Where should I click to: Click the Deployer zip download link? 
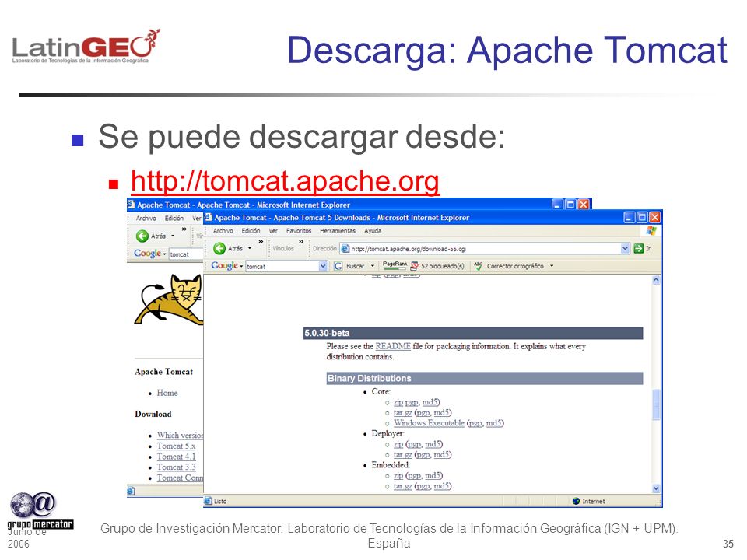[x=398, y=444]
